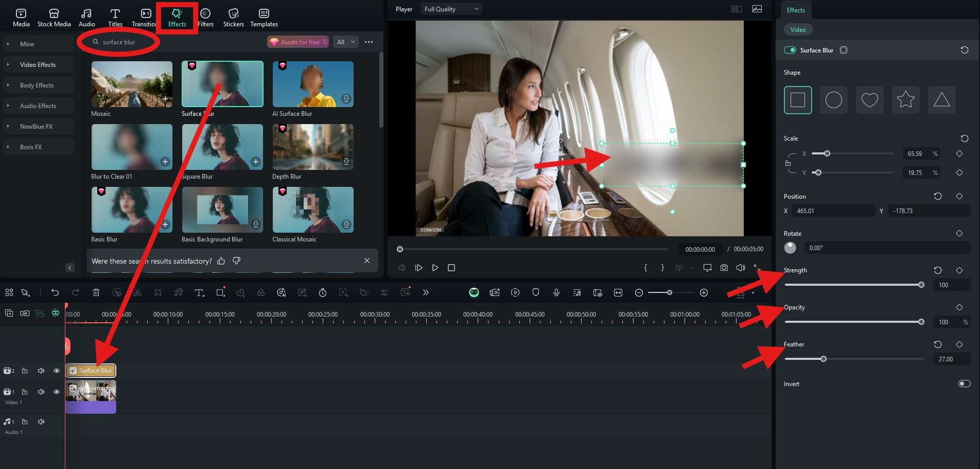Zoom in the timeline

(704, 292)
